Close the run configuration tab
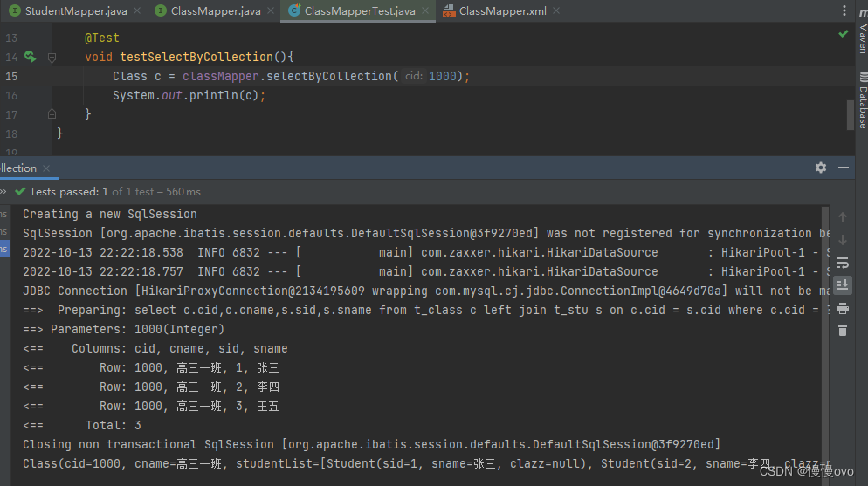This screenshot has height=486, width=868. pos(46,168)
